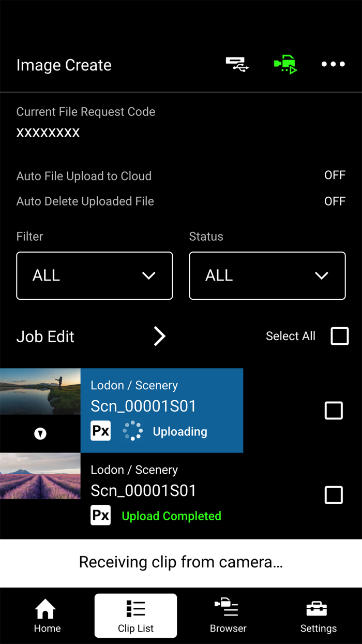Open the three-dot overflow menu
Viewport: 362px width, 644px height.
point(333,64)
